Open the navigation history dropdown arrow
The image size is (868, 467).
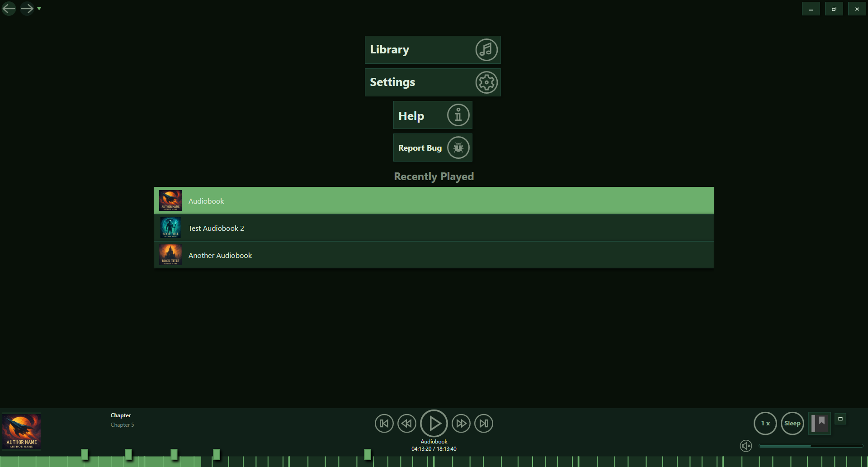[x=39, y=9]
